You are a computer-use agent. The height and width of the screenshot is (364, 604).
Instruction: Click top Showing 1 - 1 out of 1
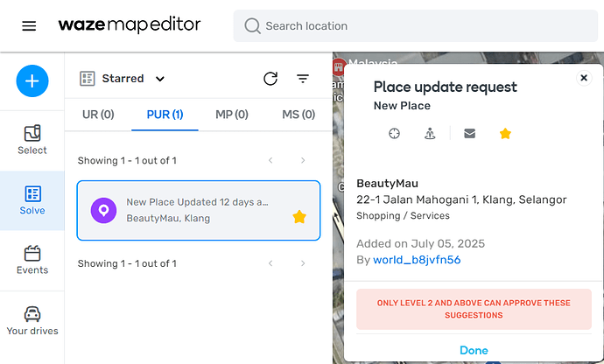127,161
